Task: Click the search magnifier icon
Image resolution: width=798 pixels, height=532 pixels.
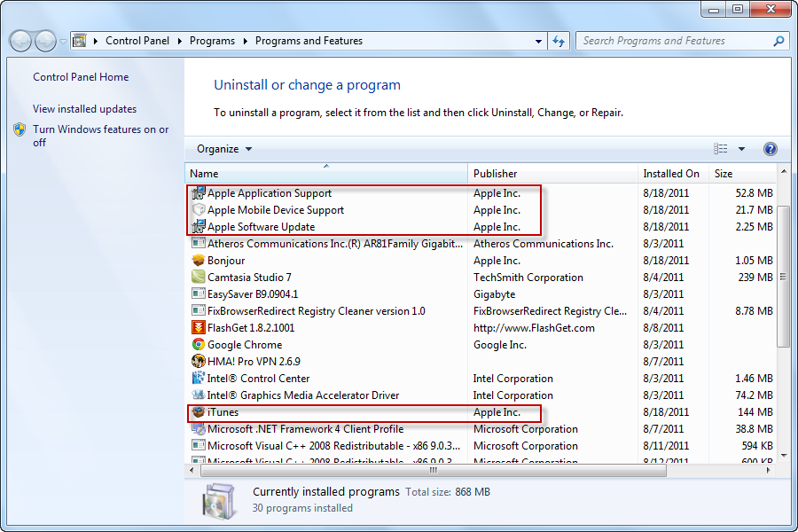Action: click(778, 41)
